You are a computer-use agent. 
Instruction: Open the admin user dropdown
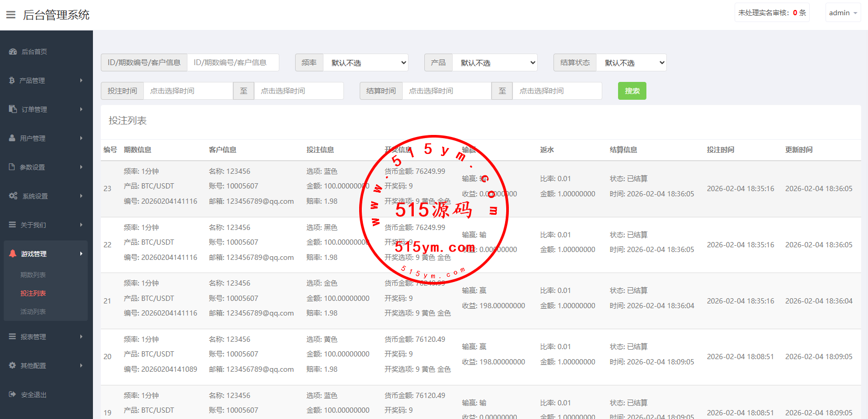click(843, 13)
